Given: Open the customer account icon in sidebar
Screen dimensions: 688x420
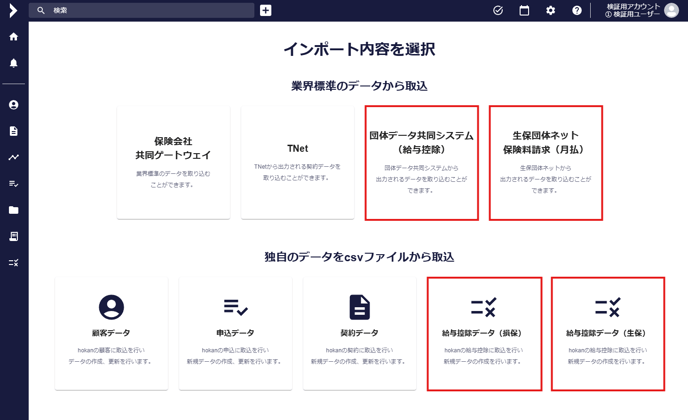Looking at the screenshot, I should [14, 105].
